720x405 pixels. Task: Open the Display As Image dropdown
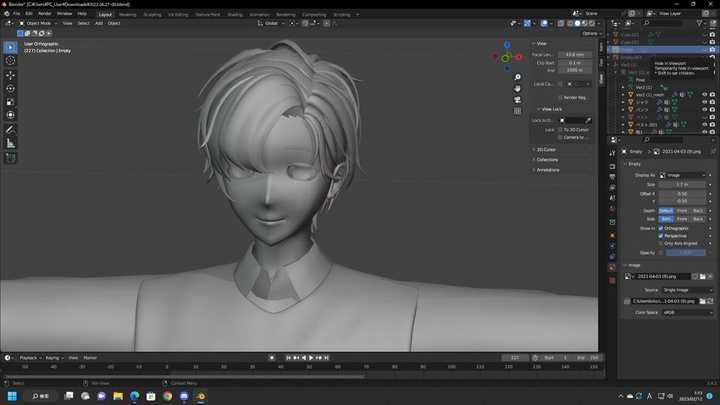pos(685,175)
